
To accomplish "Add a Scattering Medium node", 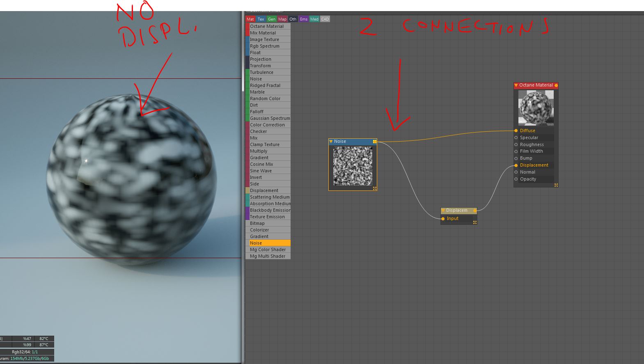I will (x=268, y=197).
